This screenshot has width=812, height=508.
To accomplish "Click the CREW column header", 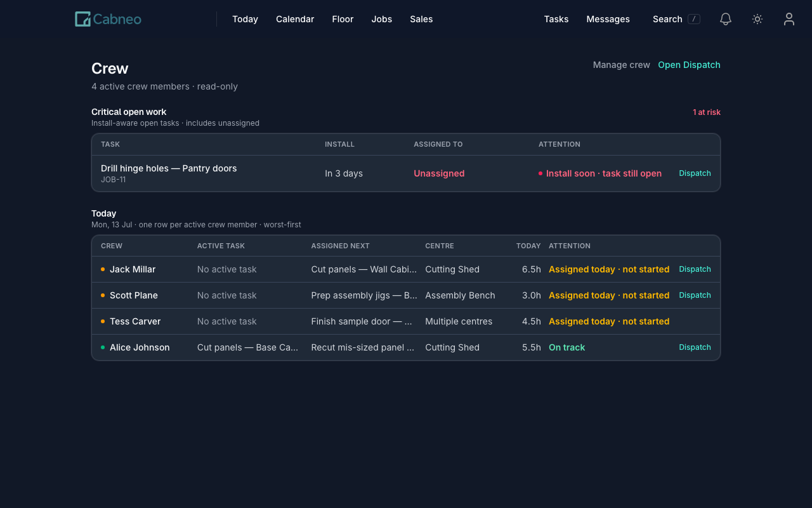I will click(112, 246).
